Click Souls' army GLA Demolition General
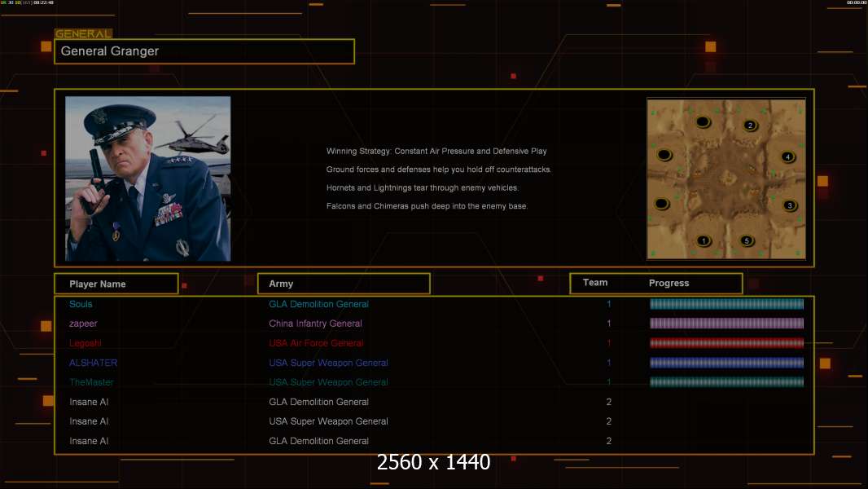This screenshot has width=868, height=489. 318,304
